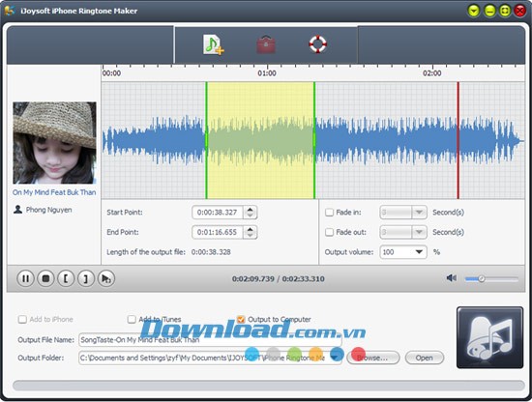Viewport: 532px width, 402px height.
Task: Open the Output volume dropdown
Action: 419,252
